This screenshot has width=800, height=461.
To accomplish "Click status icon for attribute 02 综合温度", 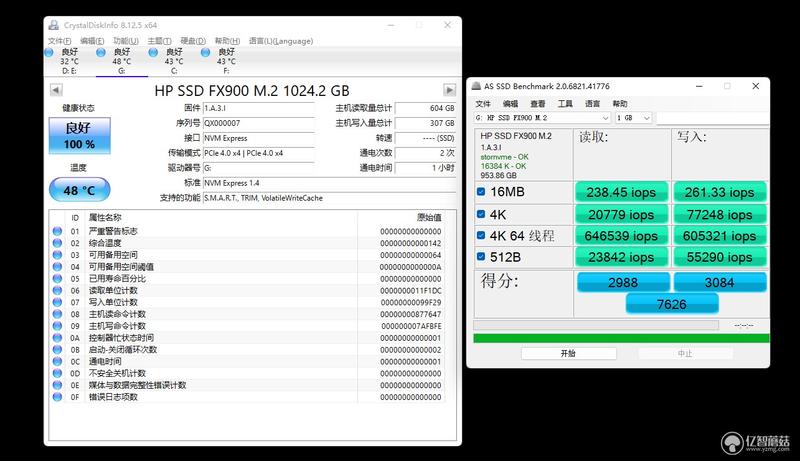I will (x=57, y=243).
